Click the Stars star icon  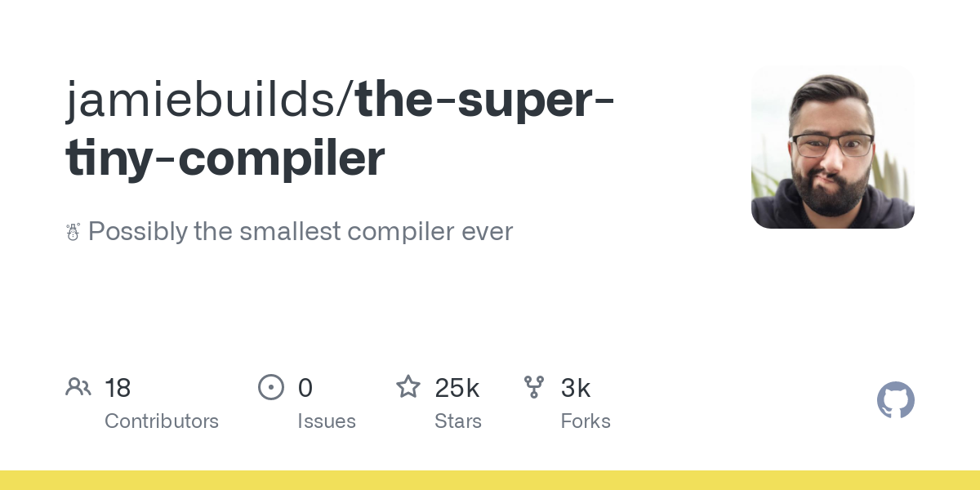(x=408, y=386)
